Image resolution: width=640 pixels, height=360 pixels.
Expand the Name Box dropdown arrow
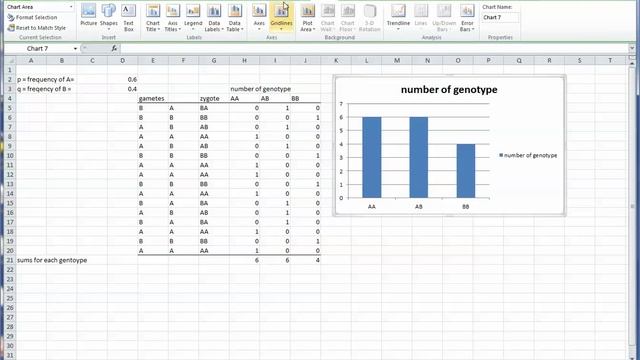tap(75, 49)
